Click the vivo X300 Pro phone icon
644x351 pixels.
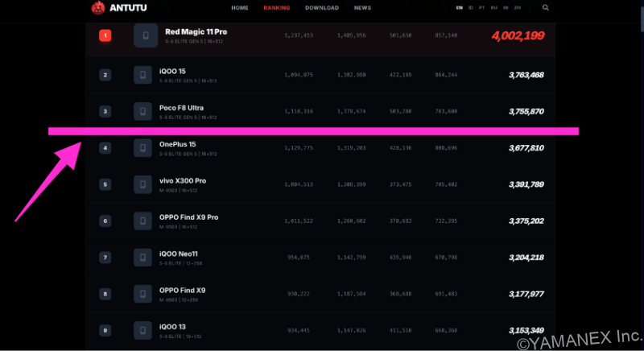pyautogui.click(x=143, y=184)
